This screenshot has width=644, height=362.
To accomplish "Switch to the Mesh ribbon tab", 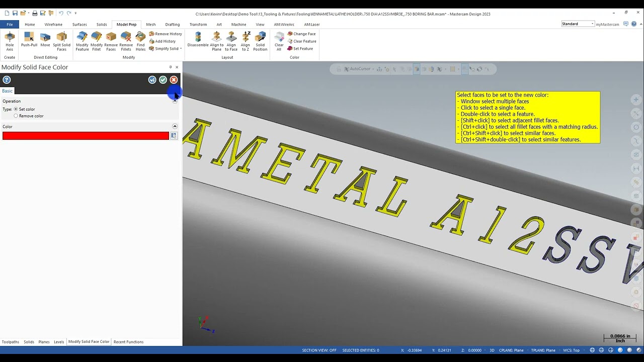I will 151,24.
